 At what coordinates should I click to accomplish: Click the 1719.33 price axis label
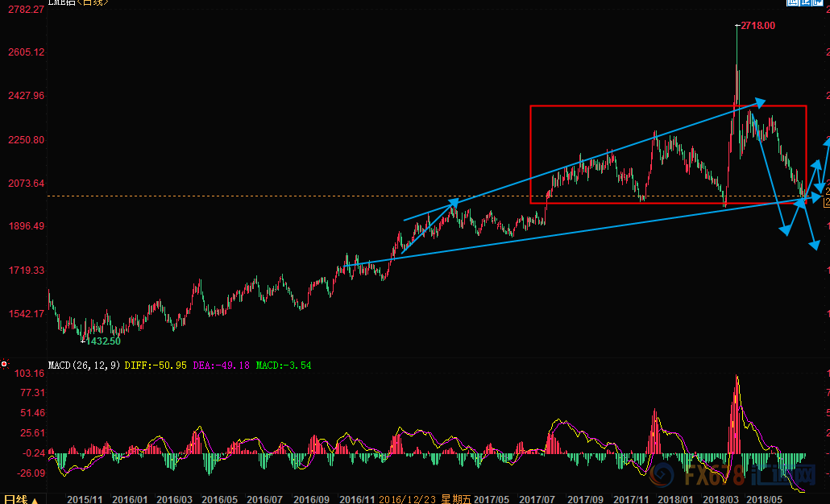click(27, 271)
